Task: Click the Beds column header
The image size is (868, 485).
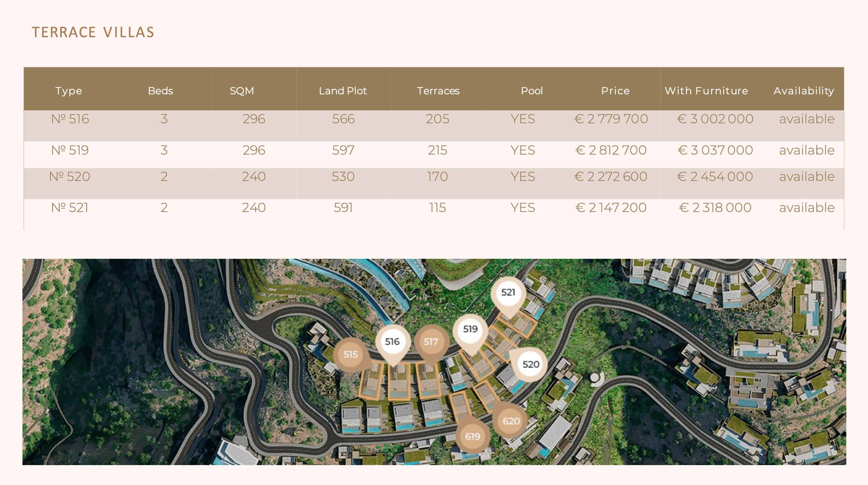Action: tap(160, 91)
